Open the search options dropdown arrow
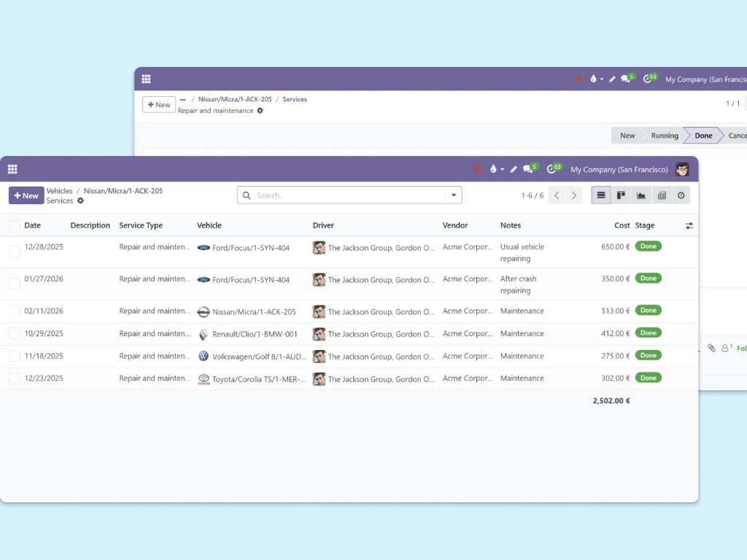Viewport: 747px width, 560px height. 454,195
